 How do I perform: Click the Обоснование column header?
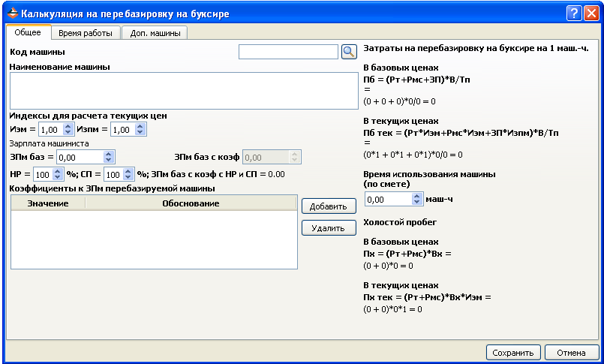click(x=191, y=203)
